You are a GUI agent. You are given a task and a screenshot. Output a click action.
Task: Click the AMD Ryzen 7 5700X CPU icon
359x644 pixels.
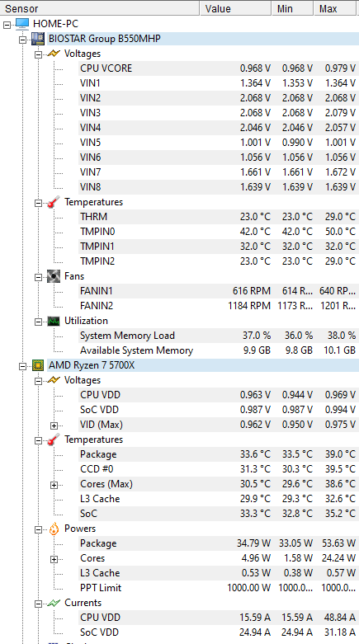[38, 365]
